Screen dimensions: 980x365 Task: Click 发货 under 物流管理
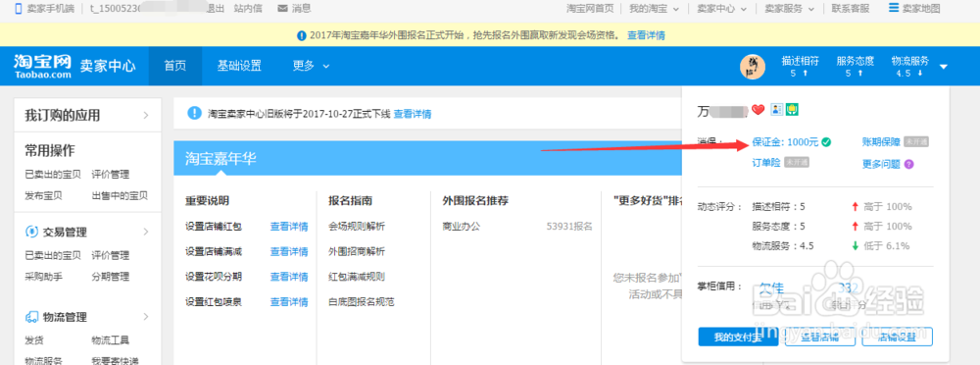(x=33, y=340)
